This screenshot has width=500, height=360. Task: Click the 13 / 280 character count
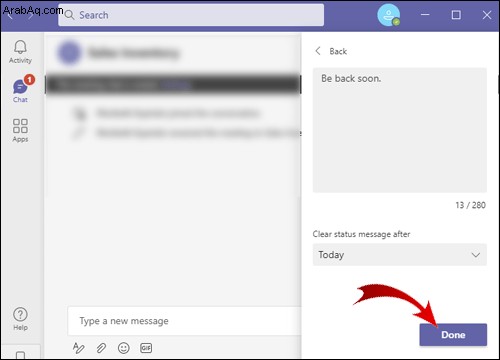tap(470, 205)
